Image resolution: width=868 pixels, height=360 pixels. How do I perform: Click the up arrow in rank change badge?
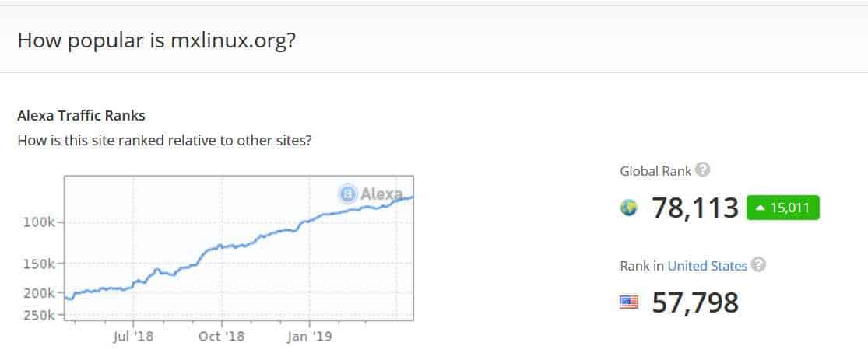pyautogui.click(x=760, y=208)
